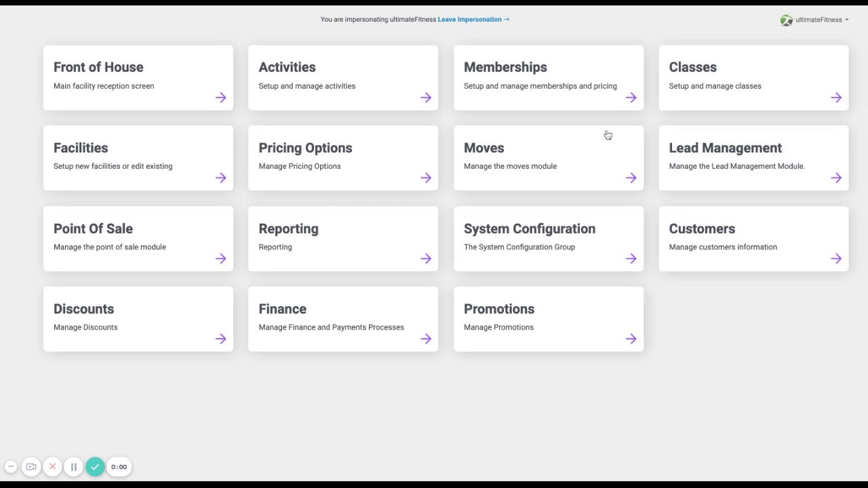Screen dimensions: 868x488
Task: Open the Classes module title
Action: pyautogui.click(x=692, y=67)
